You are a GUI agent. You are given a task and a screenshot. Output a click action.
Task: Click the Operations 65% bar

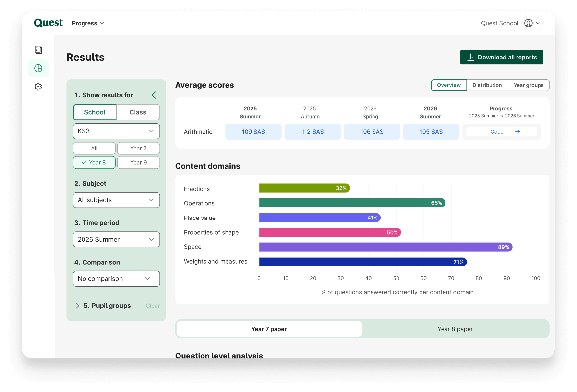coord(352,203)
